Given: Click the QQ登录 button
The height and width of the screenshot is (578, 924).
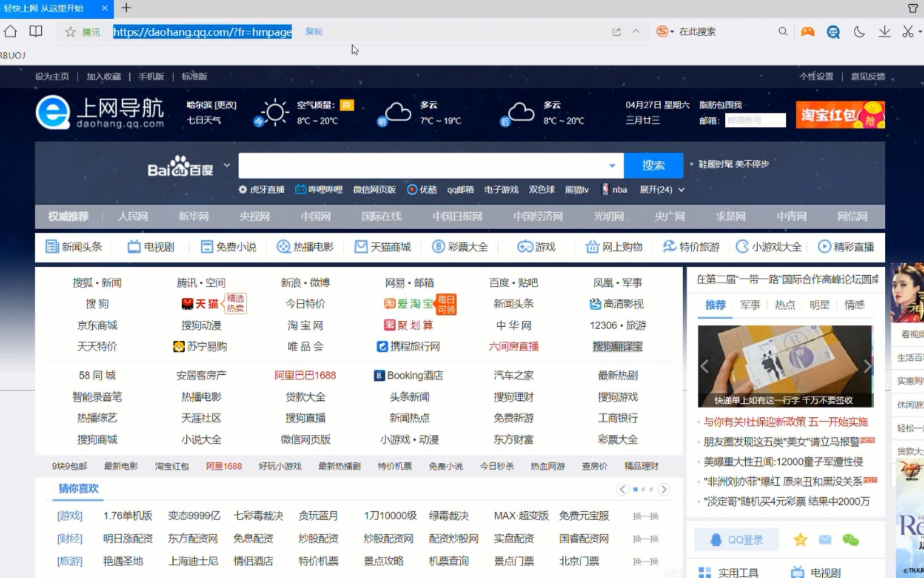Looking at the screenshot, I should (737, 540).
